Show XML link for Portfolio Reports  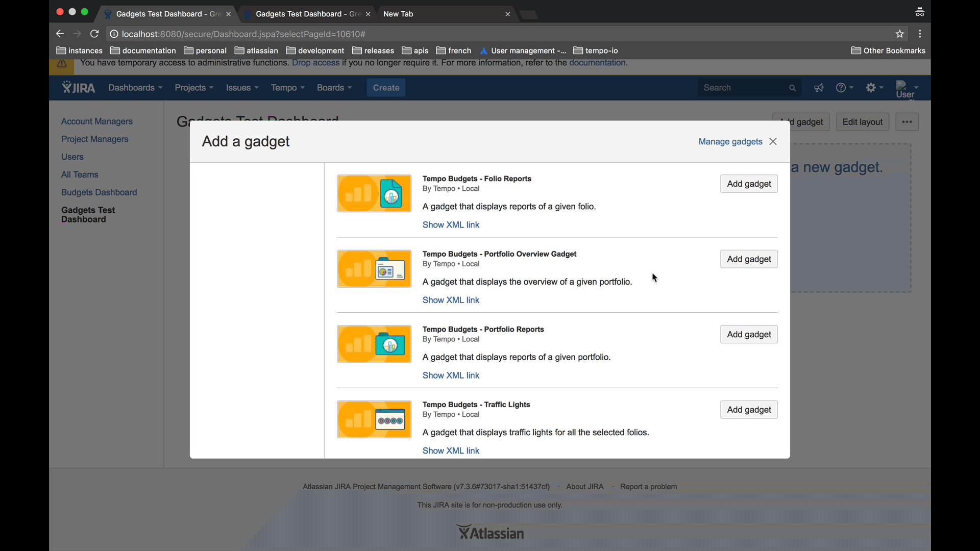pos(451,375)
